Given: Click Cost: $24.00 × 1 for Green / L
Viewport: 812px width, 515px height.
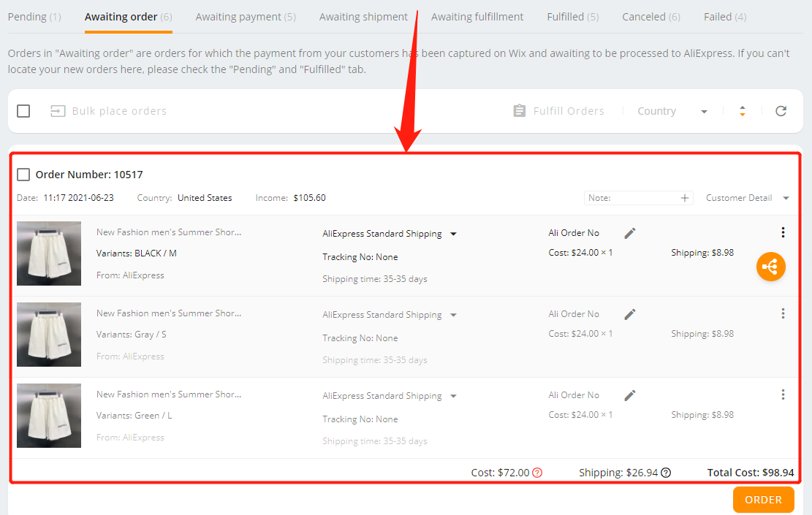Looking at the screenshot, I should click(x=580, y=415).
